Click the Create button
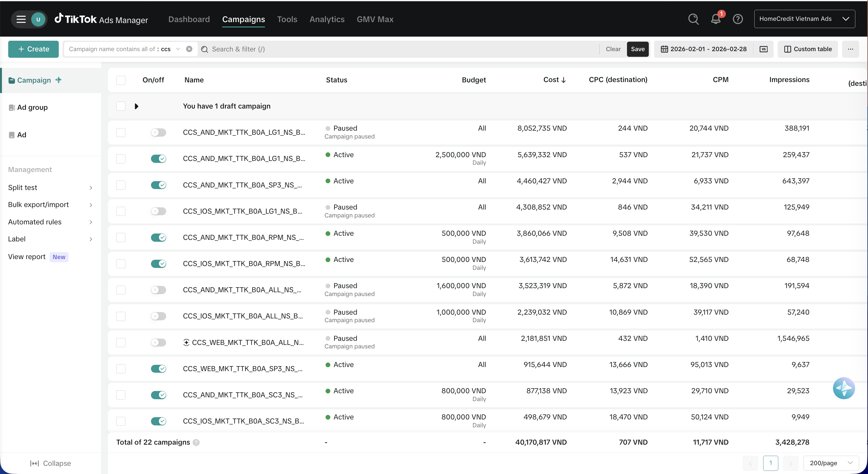Image resolution: width=868 pixels, height=474 pixels. 33,49
